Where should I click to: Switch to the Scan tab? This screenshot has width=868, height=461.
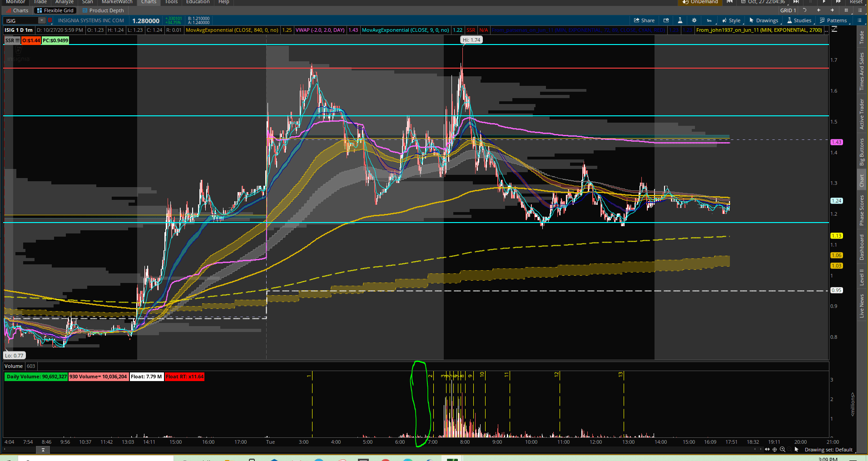click(x=88, y=2)
